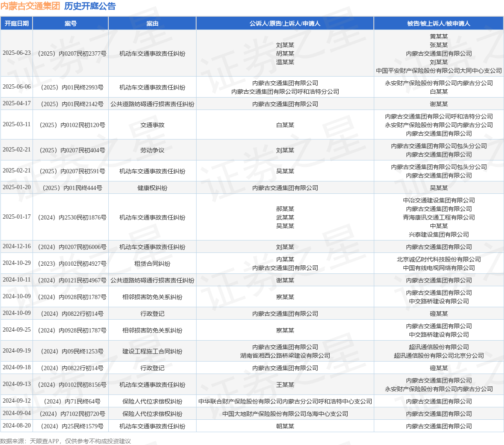Click defendant 青海康讯交通工程有限公司

click(x=439, y=217)
